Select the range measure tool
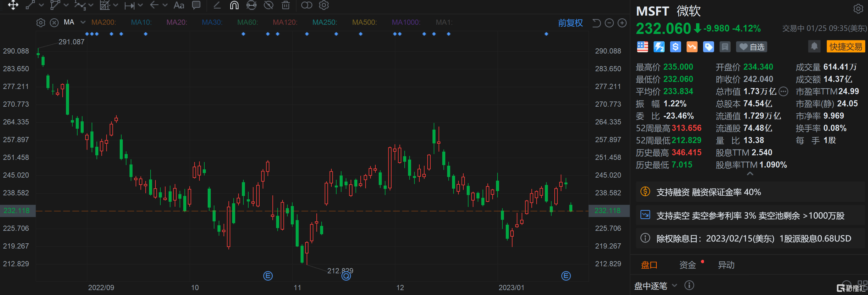The image size is (868, 295). point(129,6)
